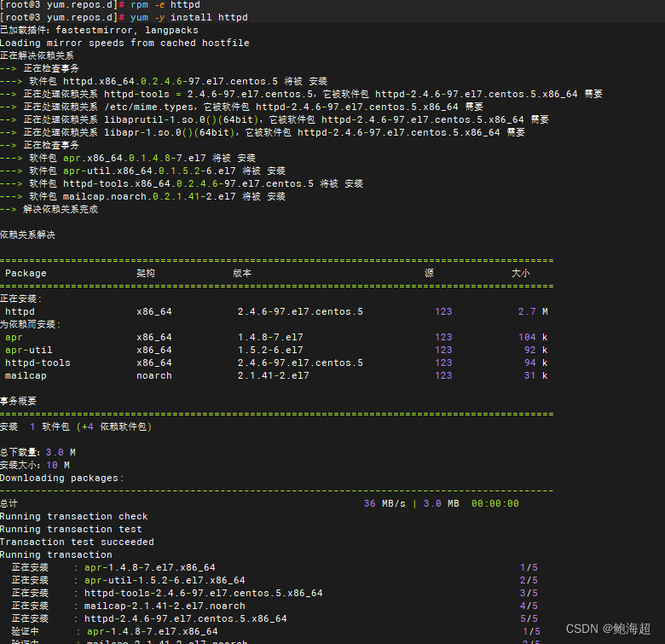The width and height of the screenshot is (665, 644).
Task: Click the 'yum -y install httpd' command
Action: coord(188,17)
